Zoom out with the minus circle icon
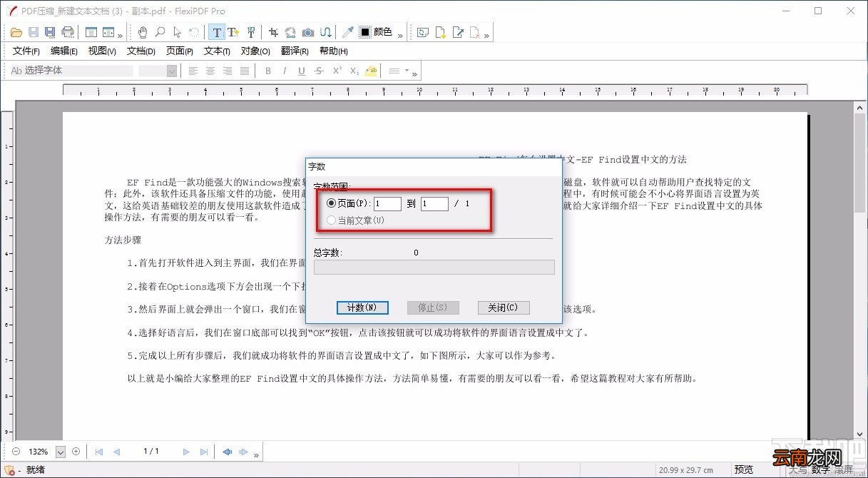The image size is (868, 478). pos(16,452)
